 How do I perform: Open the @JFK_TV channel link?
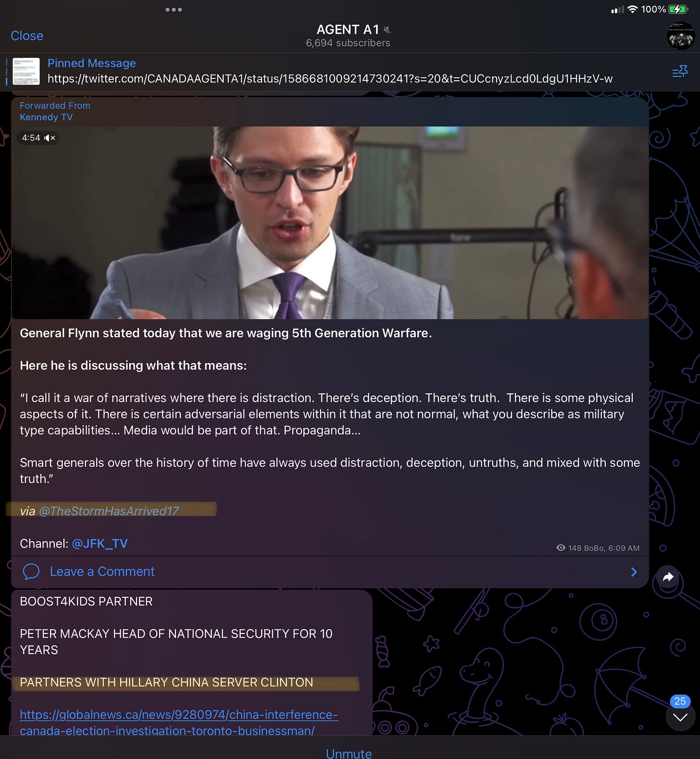pyautogui.click(x=100, y=544)
